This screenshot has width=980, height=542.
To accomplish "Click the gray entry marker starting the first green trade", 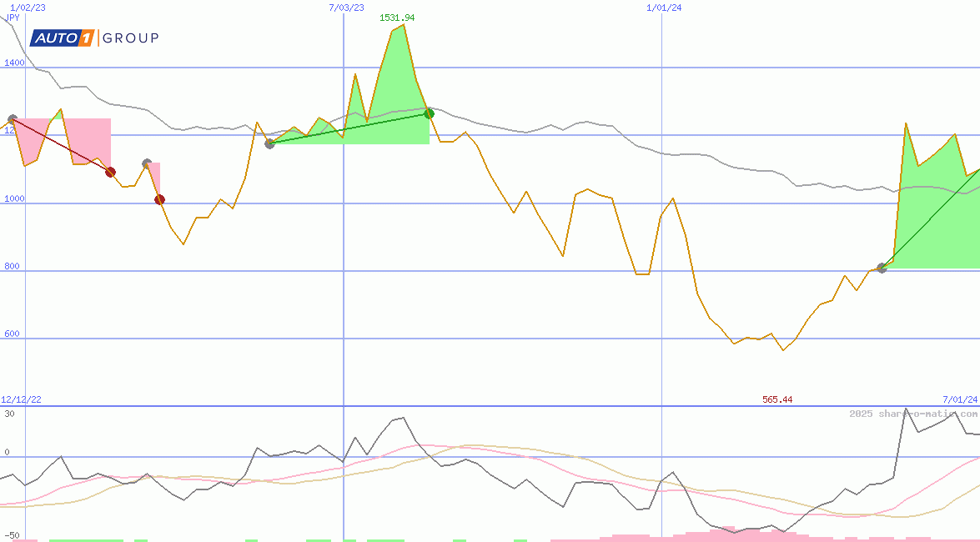I will [269, 143].
